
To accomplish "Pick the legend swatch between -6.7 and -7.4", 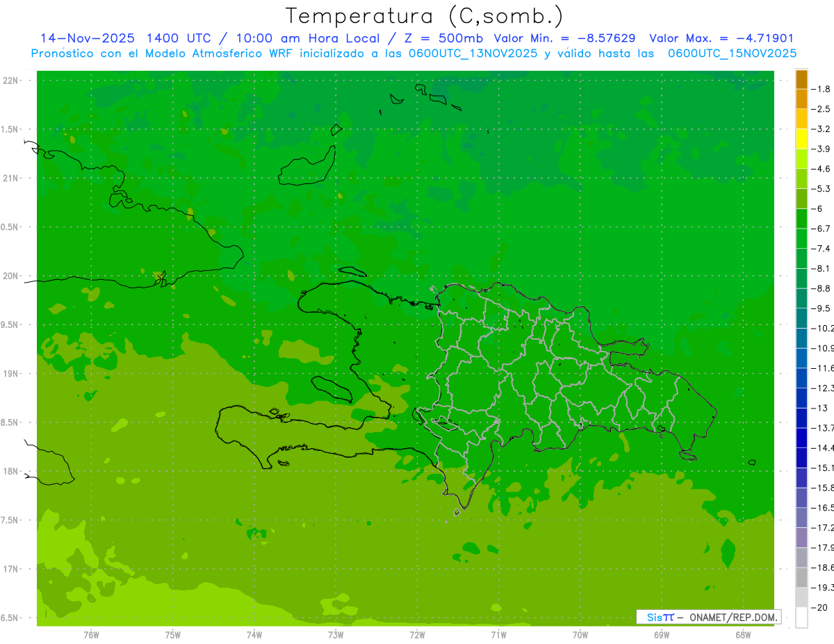I will tap(802, 238).
